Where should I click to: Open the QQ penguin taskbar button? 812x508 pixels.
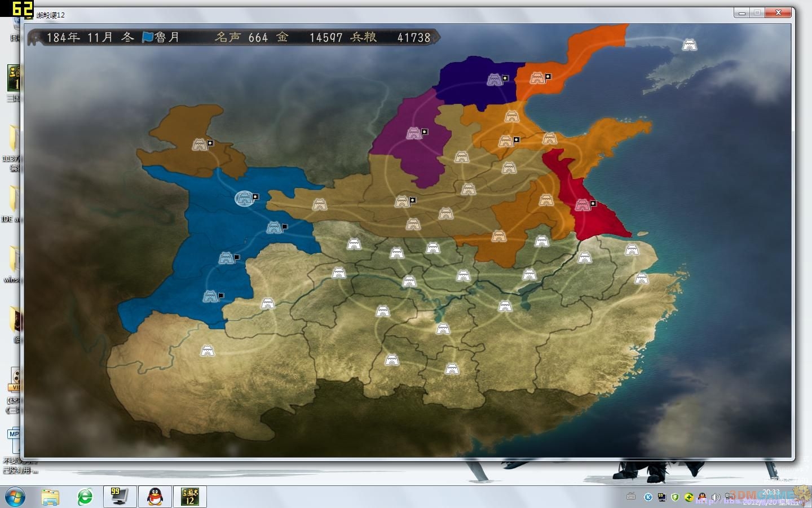tap(155, 497)
